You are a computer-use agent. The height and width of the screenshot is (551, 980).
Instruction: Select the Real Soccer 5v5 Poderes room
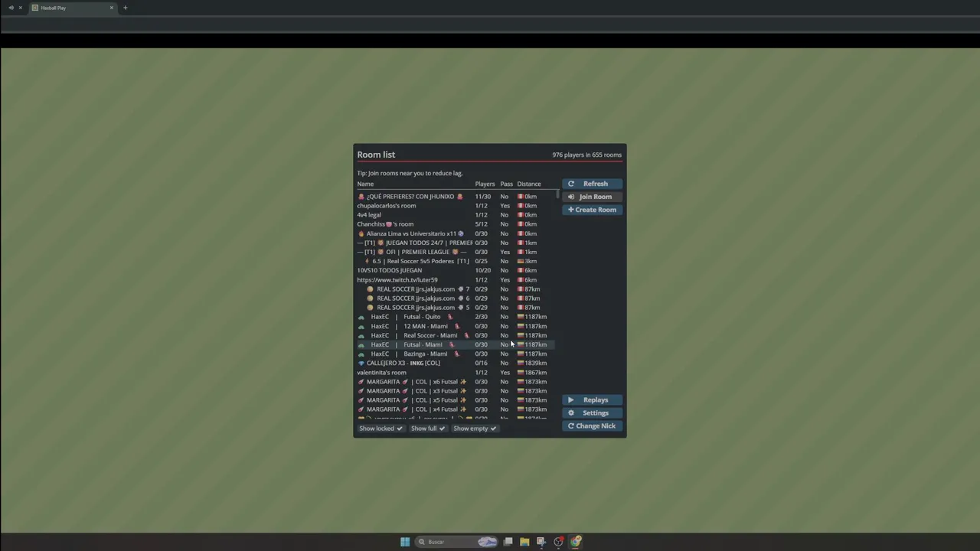456,261
